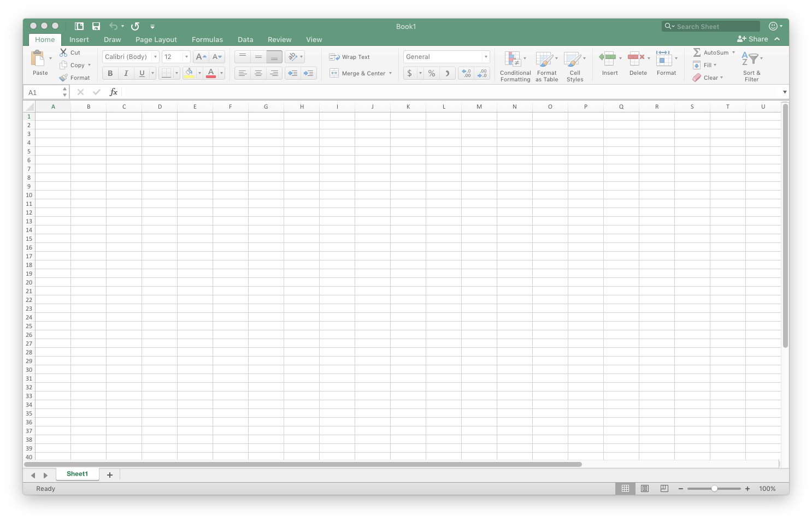Click the decrease indent icon
The image size is (812, 522).
(293, 73)
